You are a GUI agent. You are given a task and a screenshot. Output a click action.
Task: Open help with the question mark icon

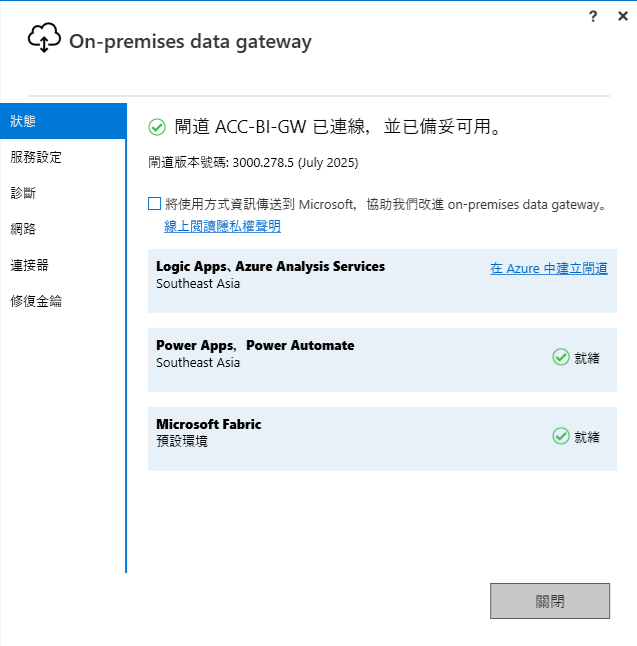[x=594, y=16]
